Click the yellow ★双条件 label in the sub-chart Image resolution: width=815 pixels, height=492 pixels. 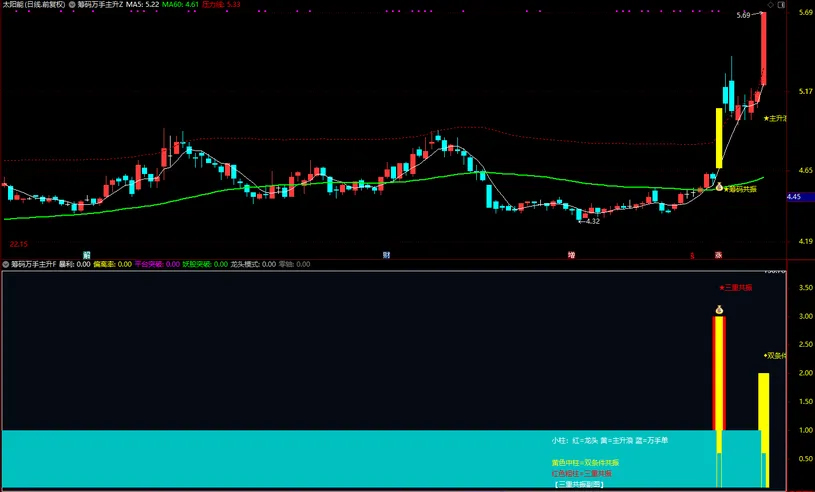[774, 356]
